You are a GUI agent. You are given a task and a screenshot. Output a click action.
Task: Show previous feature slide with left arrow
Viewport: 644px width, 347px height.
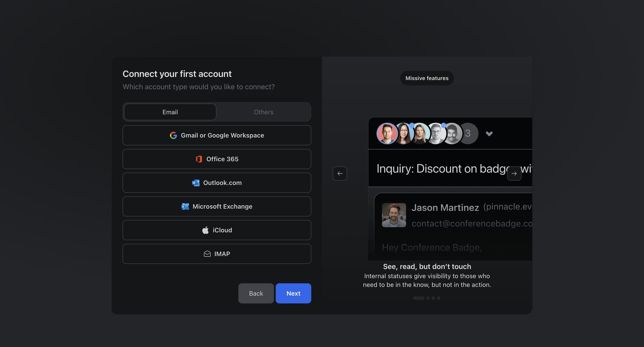(x=340, y=173)
